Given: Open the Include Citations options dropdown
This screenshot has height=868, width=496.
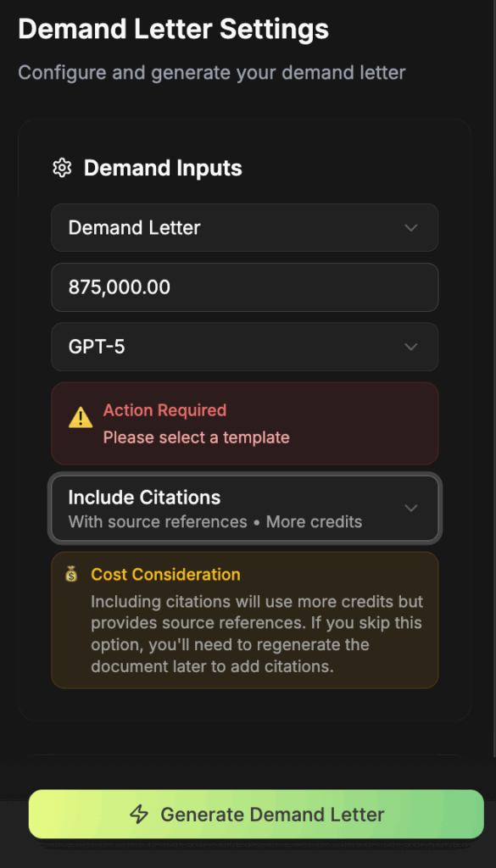Looking at the screenshot, I should point(245,508).
